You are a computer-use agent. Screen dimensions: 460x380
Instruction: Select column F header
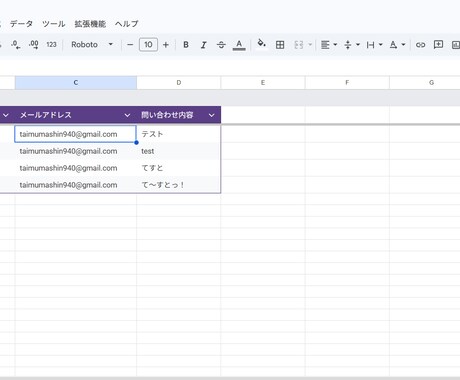click(347, 83)
